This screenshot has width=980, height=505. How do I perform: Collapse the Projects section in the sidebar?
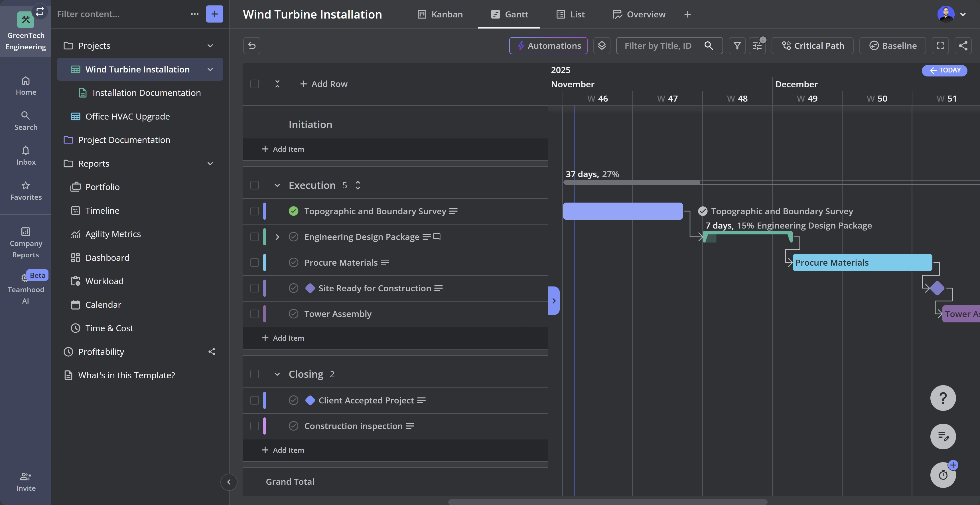click(x=210, y=45)
